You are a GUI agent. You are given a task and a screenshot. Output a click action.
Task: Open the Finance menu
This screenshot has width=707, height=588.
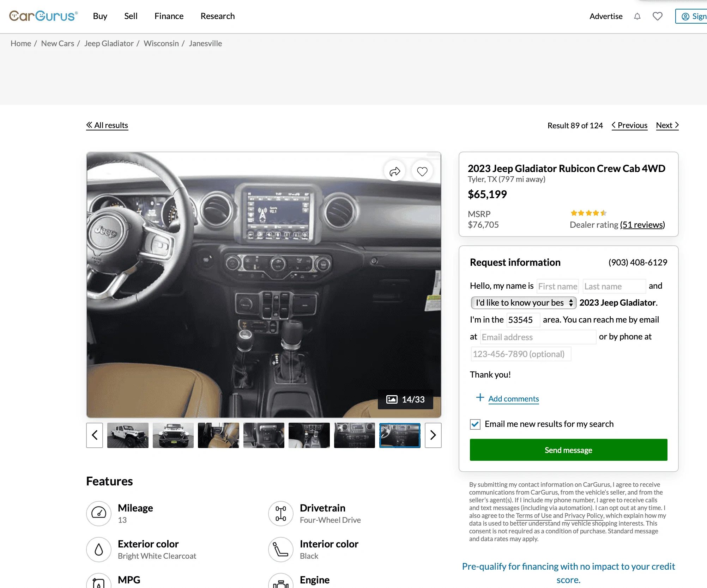(169, 16)
